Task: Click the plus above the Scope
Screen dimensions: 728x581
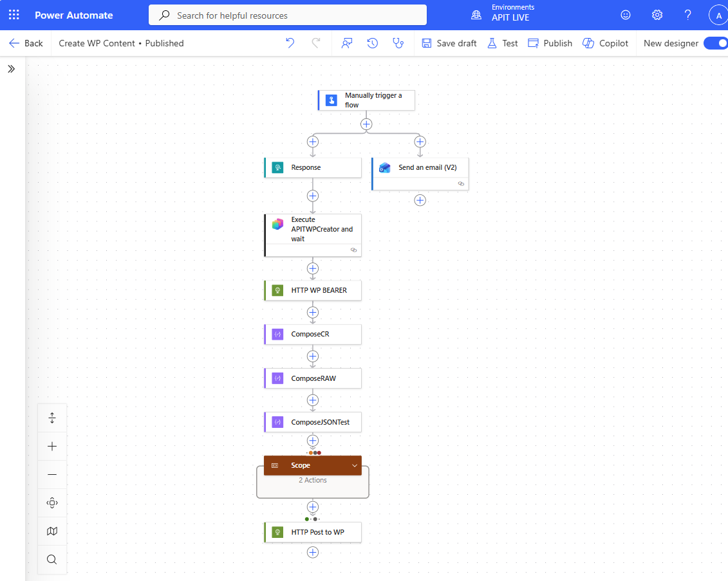Action: (312, 440)
